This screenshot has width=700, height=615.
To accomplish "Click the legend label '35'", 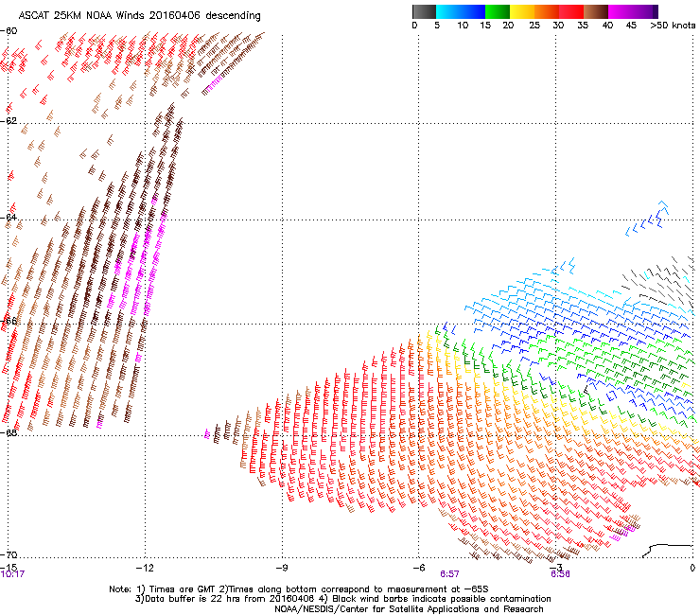I will click(x=583, y=26).
